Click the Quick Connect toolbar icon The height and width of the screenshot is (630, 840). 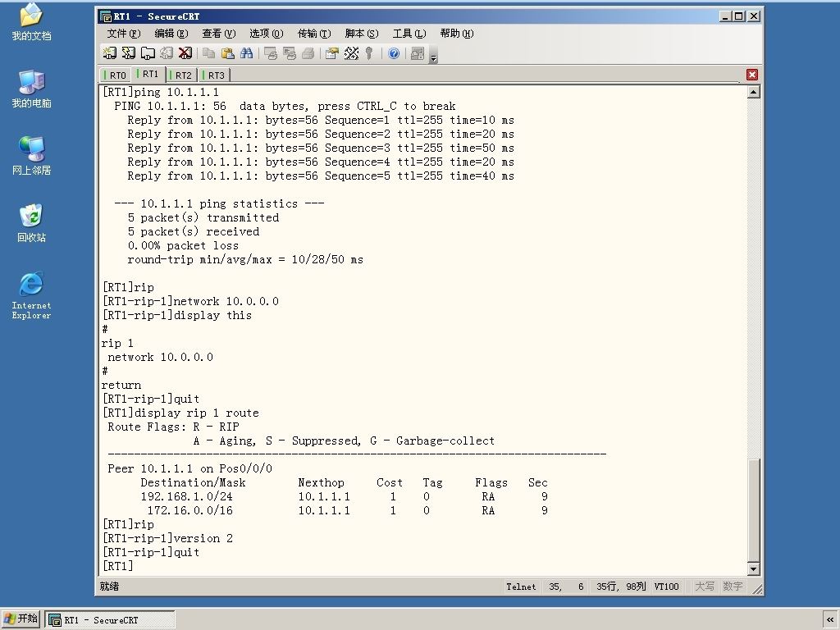[129, 53]
